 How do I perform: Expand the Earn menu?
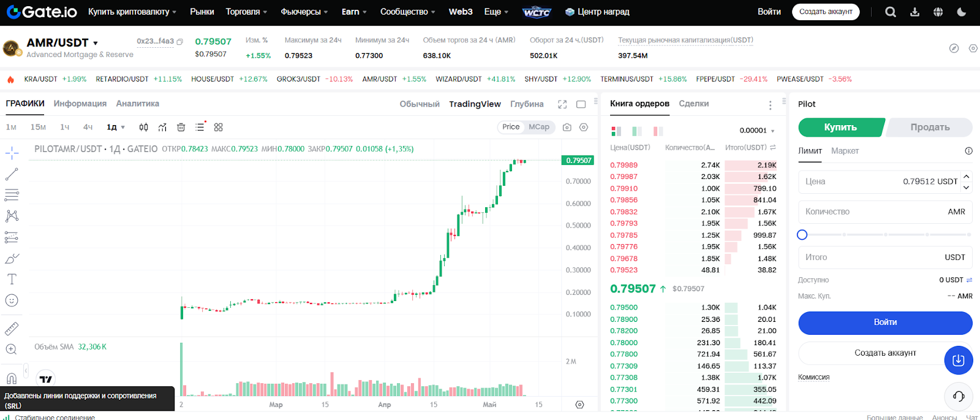(354, 12)
